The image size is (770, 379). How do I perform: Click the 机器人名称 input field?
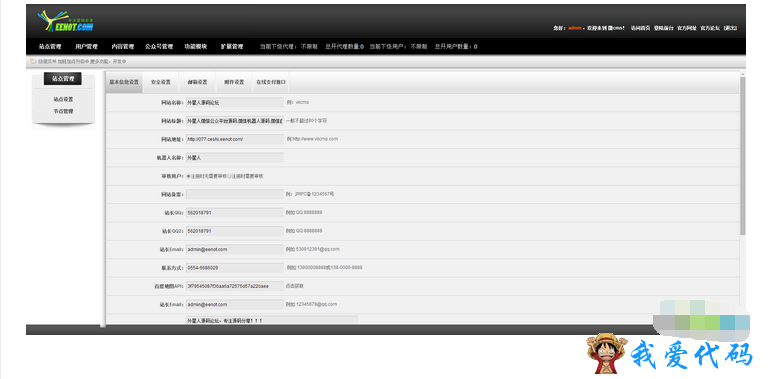click(x=234, y=158)
